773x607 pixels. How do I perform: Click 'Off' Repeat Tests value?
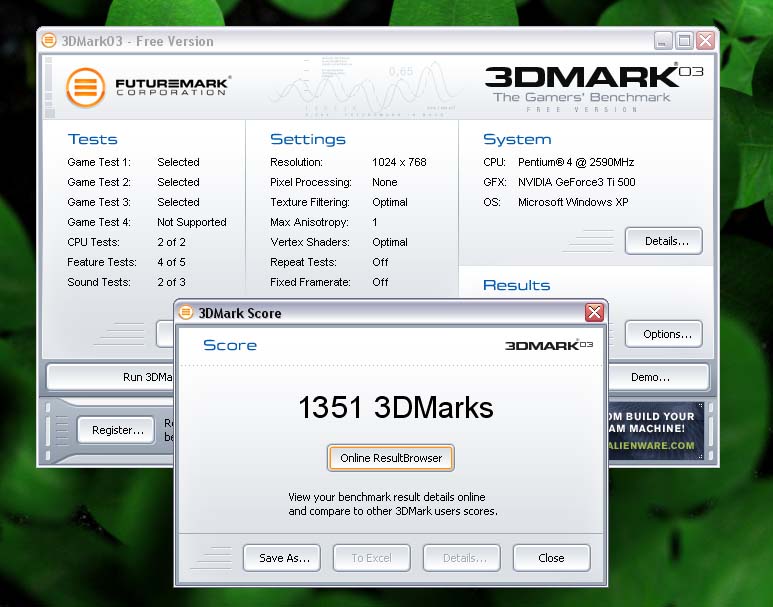point(380,262)
